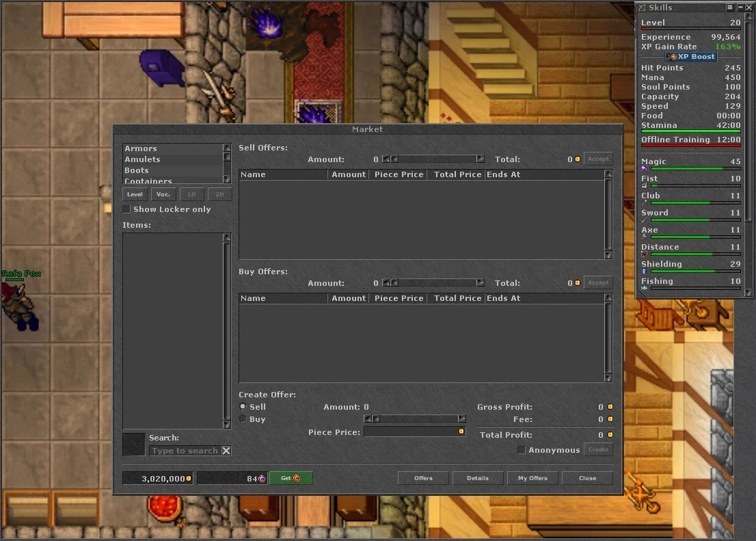Click the Skills panel scrollbar down arrow
The width and height of the screenshot is (756, 541).
click(x=748, y=293)
